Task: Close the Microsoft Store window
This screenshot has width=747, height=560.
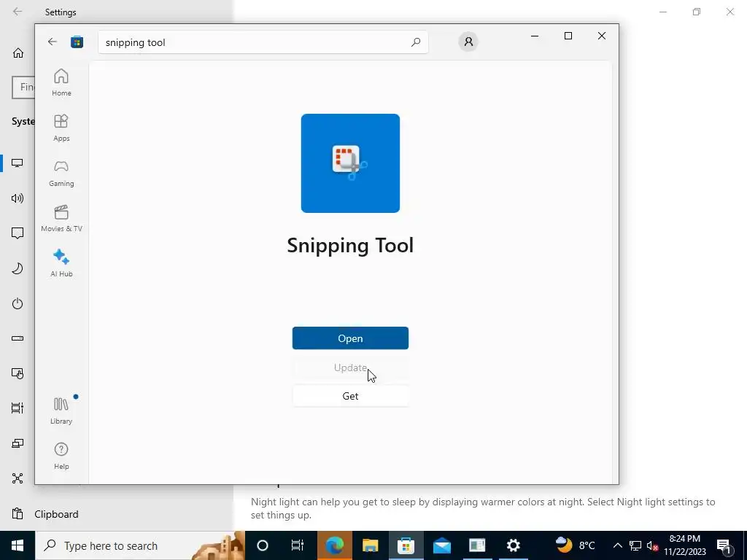Action: [x=602, y=36]
